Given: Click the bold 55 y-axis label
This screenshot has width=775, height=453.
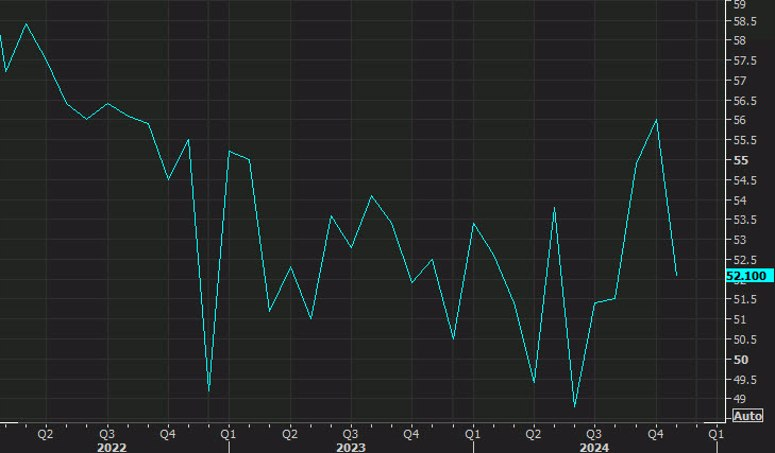Looking at the screenshot, I should (x=741, y=161).
